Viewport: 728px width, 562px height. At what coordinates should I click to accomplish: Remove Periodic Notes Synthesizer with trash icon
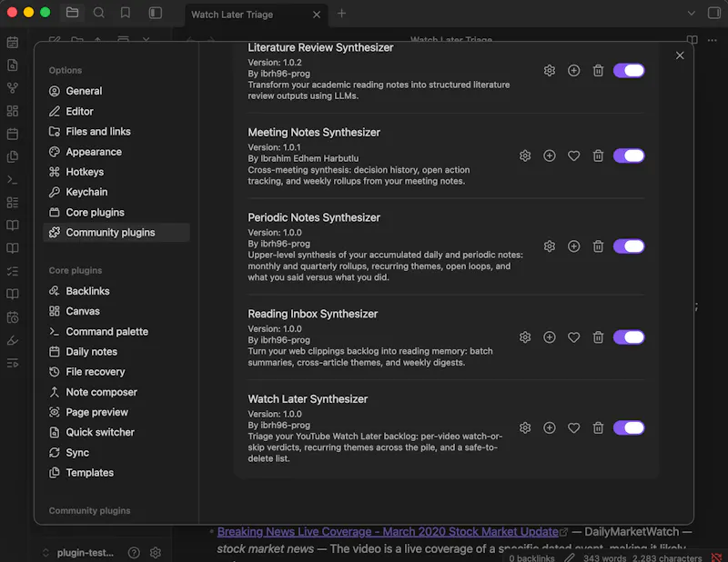pyautogui.click(x=598, y=246)
